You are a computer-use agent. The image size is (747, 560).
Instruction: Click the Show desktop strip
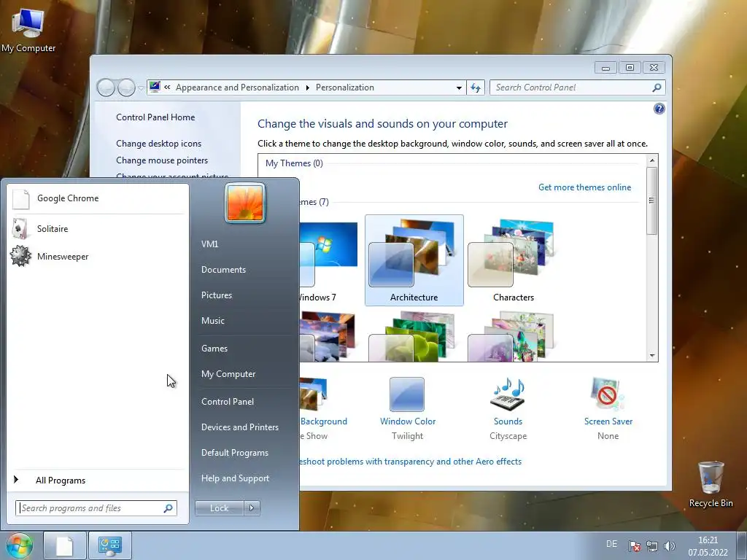pos(742,545)
